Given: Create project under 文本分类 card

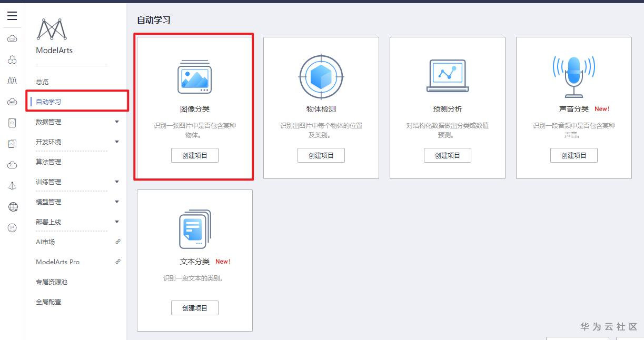Looking at the screenshot, I should coord(195,308).
